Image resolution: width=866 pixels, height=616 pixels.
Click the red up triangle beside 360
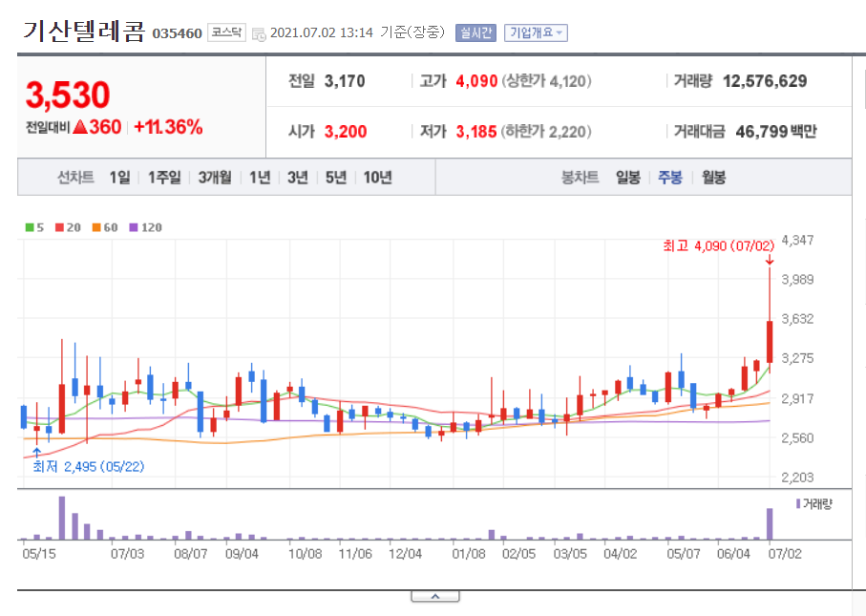pos(80,128)
